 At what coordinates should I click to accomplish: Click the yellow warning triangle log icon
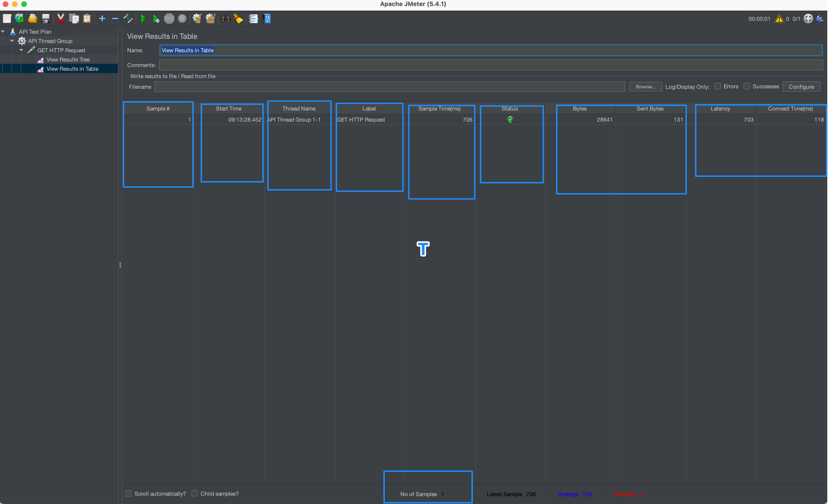(x=779, y=19)
